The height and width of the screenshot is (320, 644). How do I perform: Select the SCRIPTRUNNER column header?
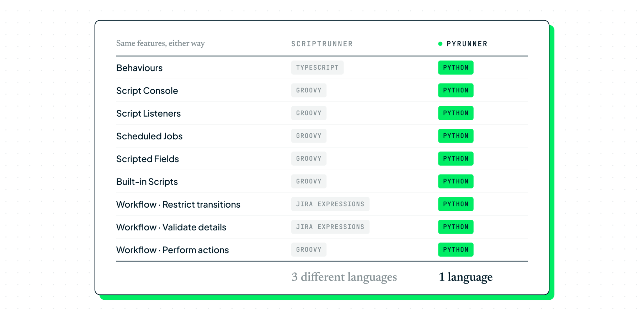(x=322, y=44)
